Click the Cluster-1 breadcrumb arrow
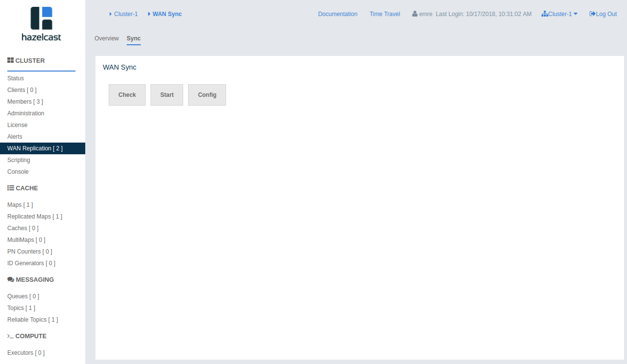Image resolution: width=627 pixels, height=364 pixels. [111, 14]
